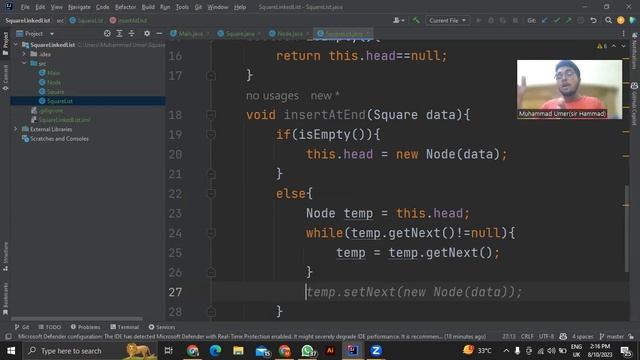Viewport: 640px width, 360px height.
Task: Click the Debug bug icon
Action: click(491, 20)
